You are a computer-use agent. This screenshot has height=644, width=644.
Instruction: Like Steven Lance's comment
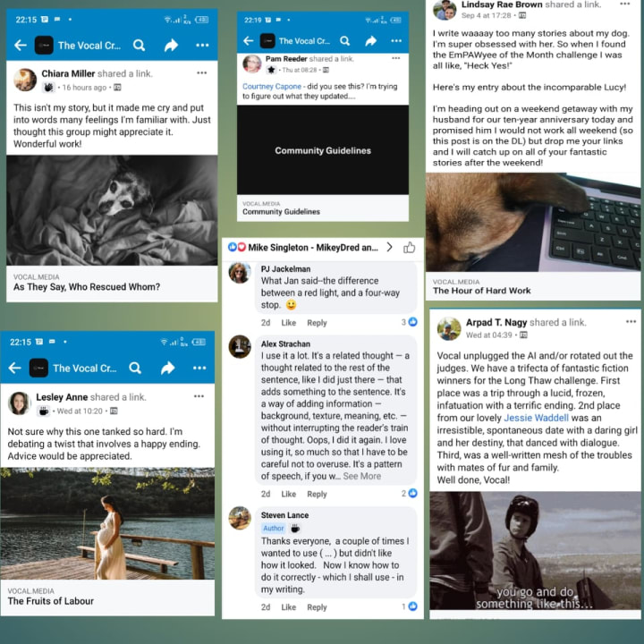288,607
